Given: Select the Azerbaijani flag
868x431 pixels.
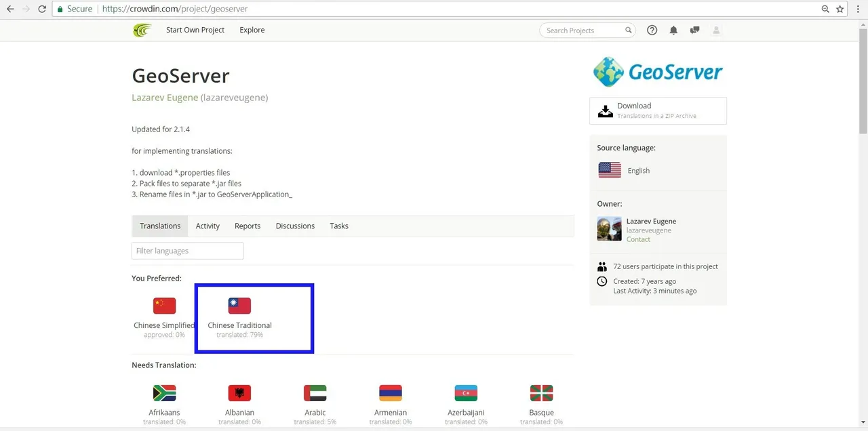Looking at the screenshot, I should [466, 393].
